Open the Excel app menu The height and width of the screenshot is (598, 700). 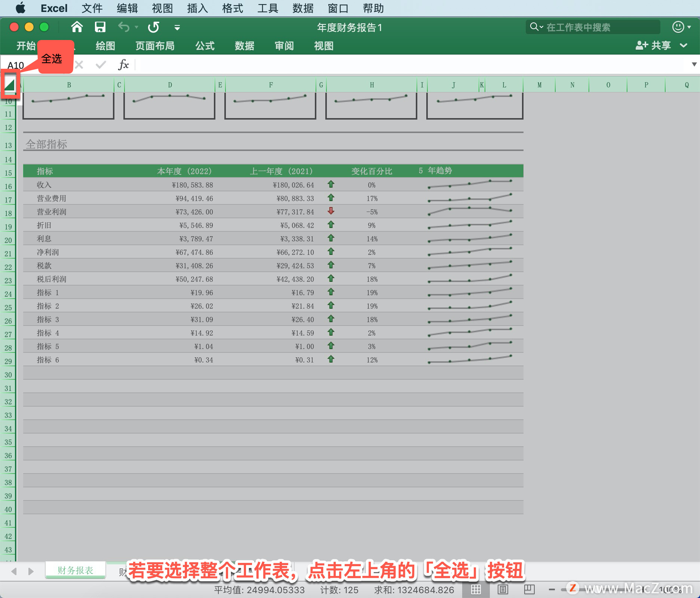(x=54, y=8)
